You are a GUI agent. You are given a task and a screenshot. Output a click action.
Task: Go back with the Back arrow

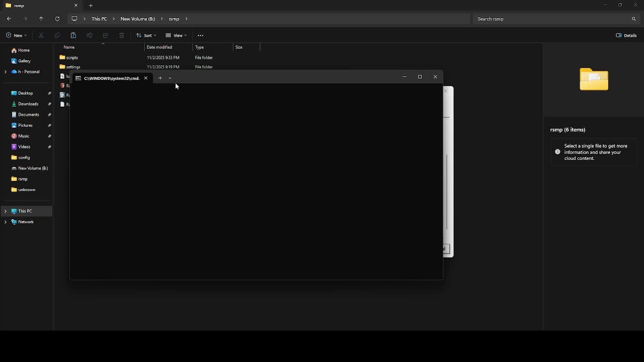[x=9, y=19]
